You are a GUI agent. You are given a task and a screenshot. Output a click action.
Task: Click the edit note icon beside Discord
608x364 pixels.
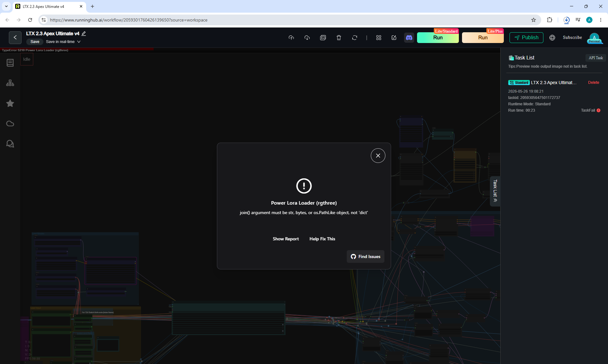pos(394,38)
